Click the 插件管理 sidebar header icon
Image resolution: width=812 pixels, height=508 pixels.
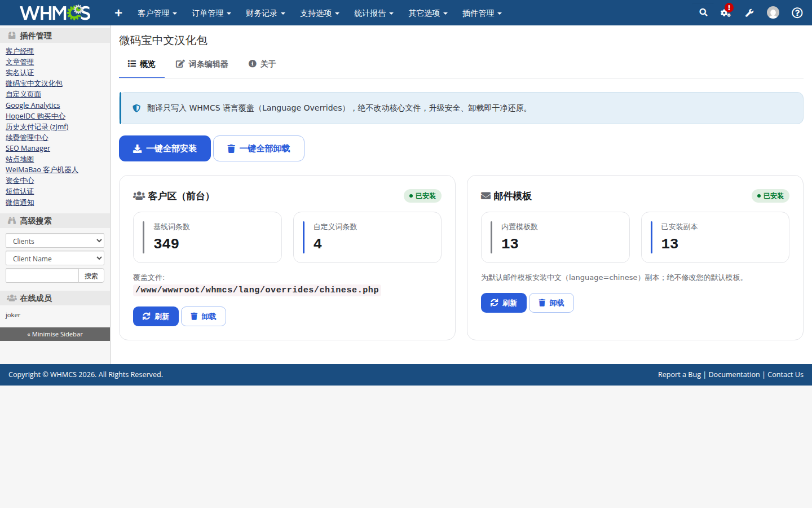coord(12,35)
